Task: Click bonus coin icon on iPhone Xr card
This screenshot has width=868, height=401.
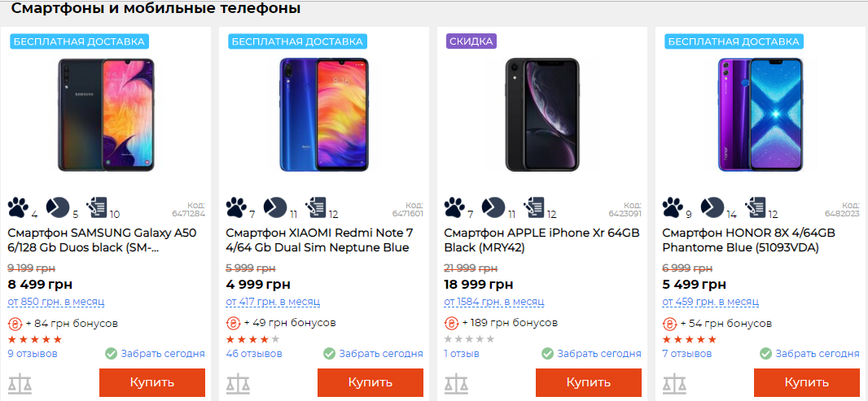Action: point(450,323)
